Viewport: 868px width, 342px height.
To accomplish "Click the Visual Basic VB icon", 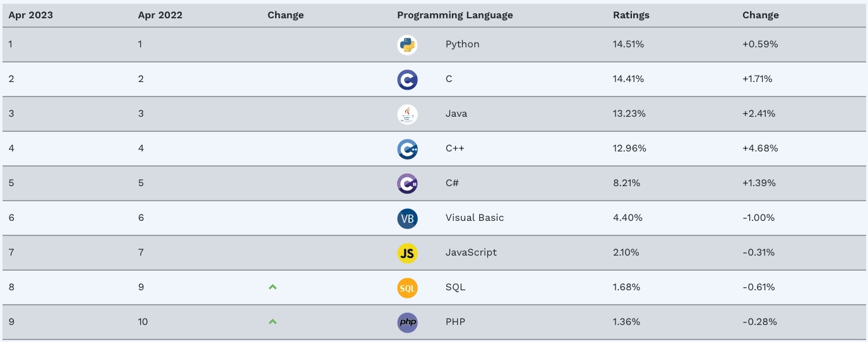I will [407, 218].
